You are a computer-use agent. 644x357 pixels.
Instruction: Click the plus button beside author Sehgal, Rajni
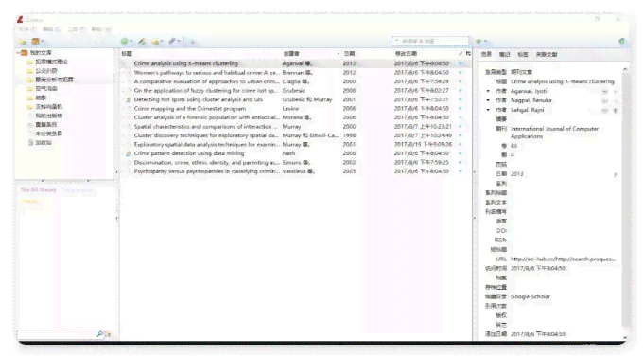pyautogui.click(x=616, y=110)
